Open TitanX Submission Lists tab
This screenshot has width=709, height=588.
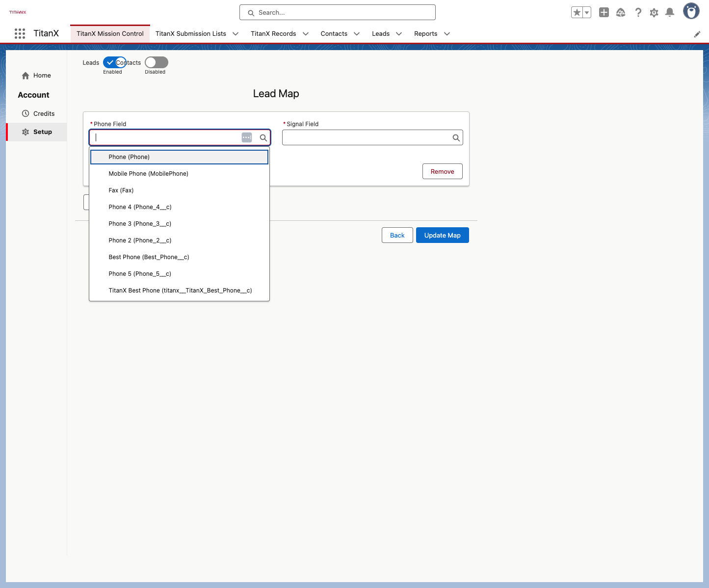pyautogui.click(x=191, y=34)
